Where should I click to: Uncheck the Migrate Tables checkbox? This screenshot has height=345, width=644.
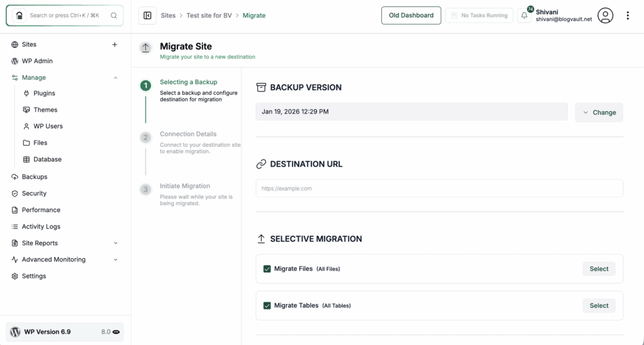click(x=267, y=305)
